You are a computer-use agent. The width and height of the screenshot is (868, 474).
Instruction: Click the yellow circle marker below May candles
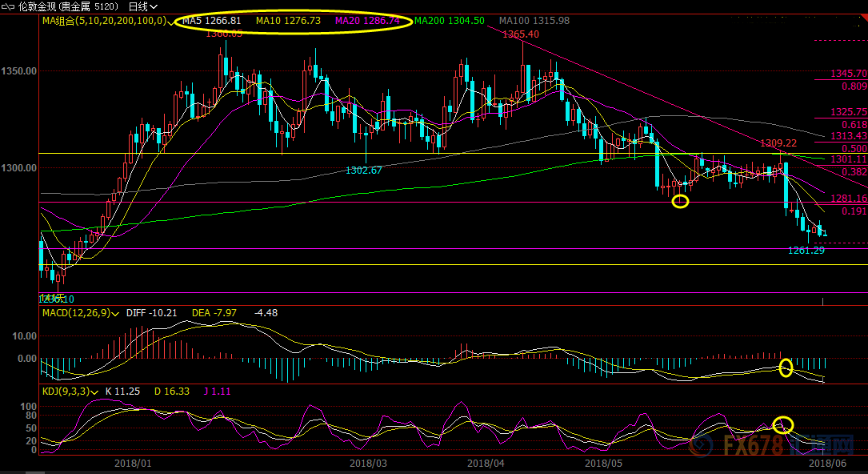click(x=680, y=201)
